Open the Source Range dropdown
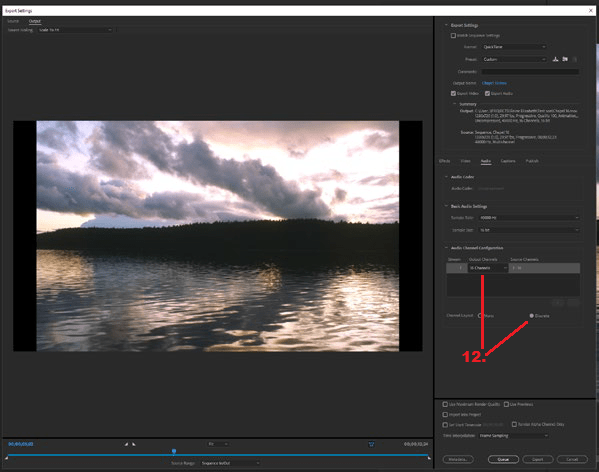The width and height of the screenshot is (599, 472). coord(230,463)
